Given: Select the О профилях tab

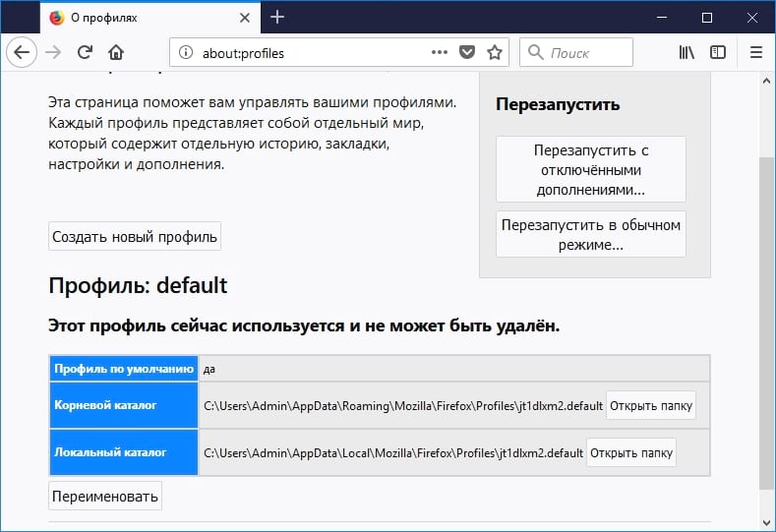Looking at the screenshot, I should coord(150,18).
